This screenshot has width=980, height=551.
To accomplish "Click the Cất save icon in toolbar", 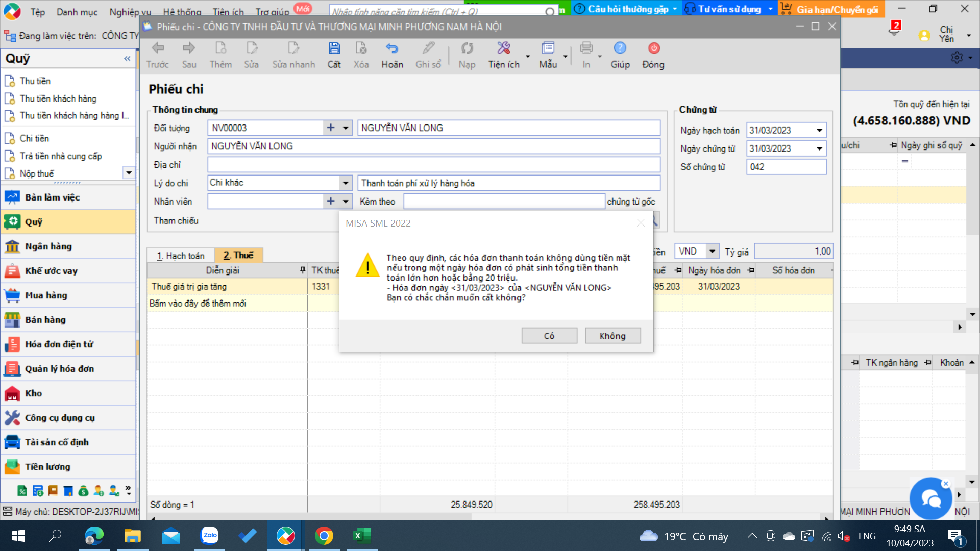I will click(x=334, y=48).
